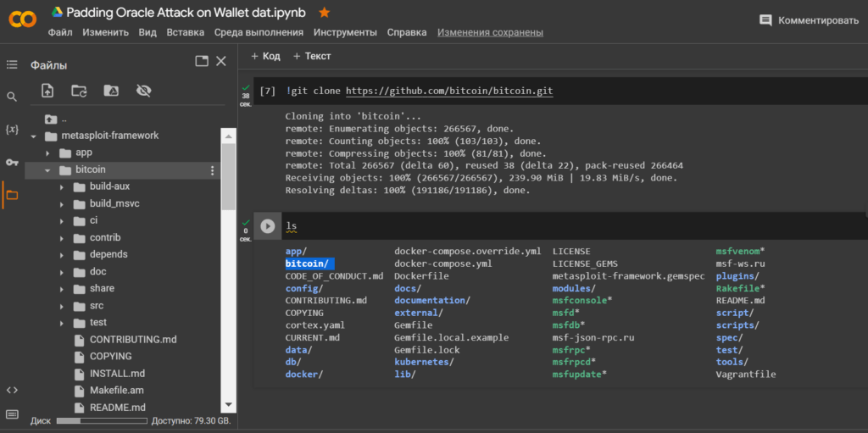The width and height of the screenshot is (868, 433).
Task: Open the terminal icon at sidebar bottom
Action: [x=12, y=414]
